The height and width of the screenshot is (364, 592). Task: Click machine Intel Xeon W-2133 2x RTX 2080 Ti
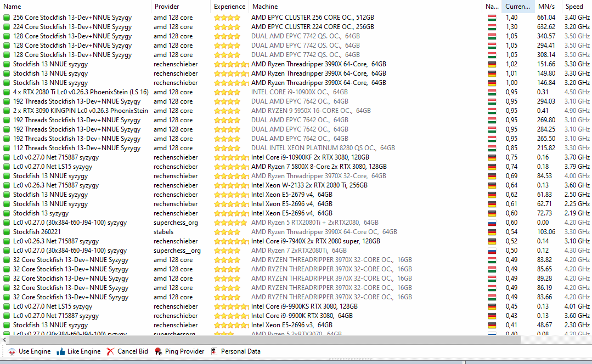[x=309, y=185]
